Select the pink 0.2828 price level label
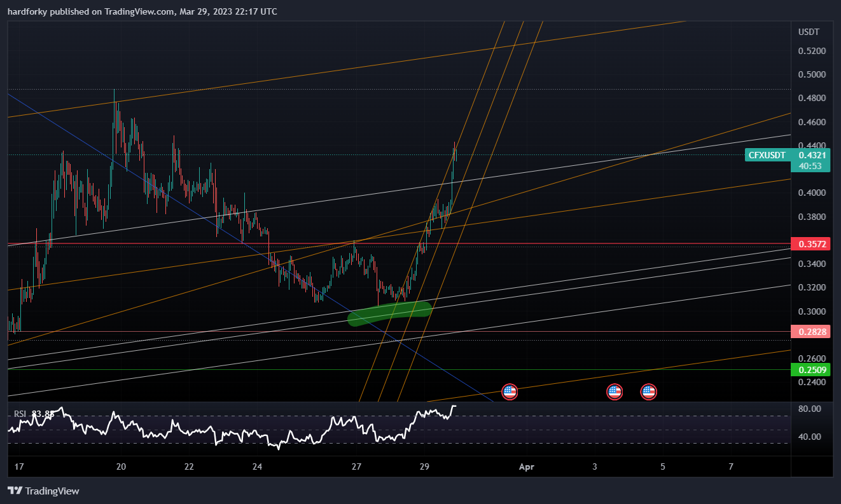This screenshot has width=841, height=504. pos(810,332)
